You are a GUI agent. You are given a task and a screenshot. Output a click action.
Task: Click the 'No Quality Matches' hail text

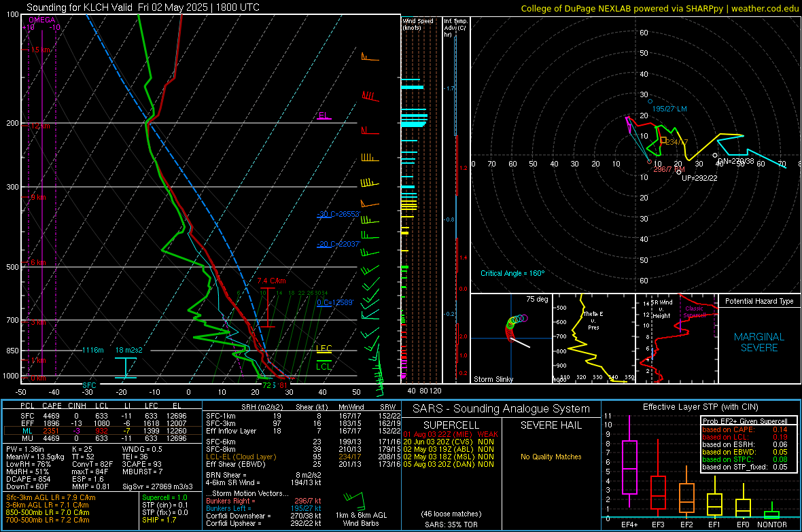pos(551,457)
